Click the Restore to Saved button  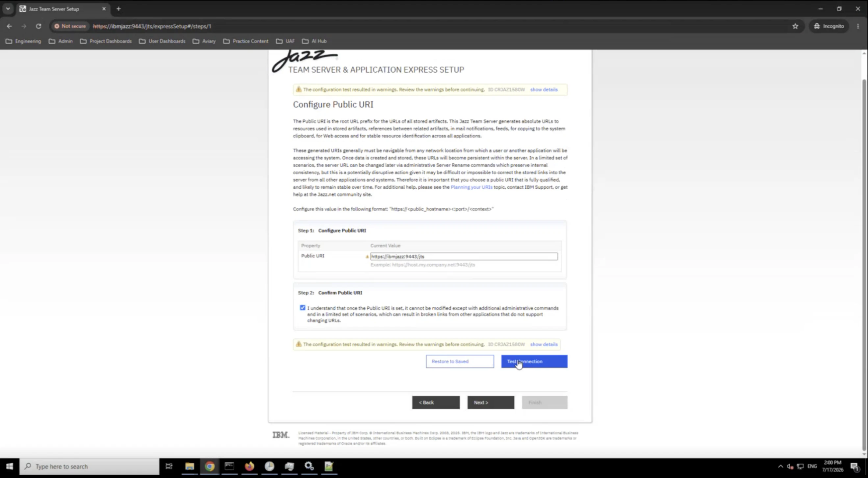460,362
